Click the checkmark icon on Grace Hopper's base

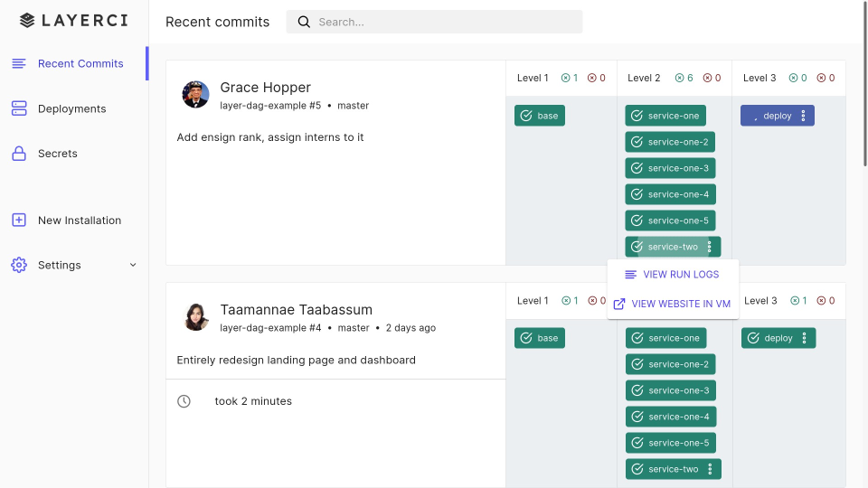526,116
